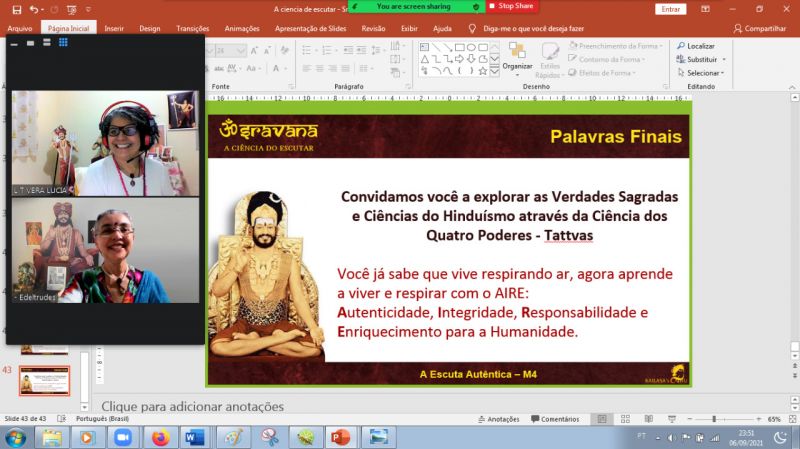The image size is (800, 449).
Task: Open Zoom app from Windows taskbar
Action: [x=122, y=438]
